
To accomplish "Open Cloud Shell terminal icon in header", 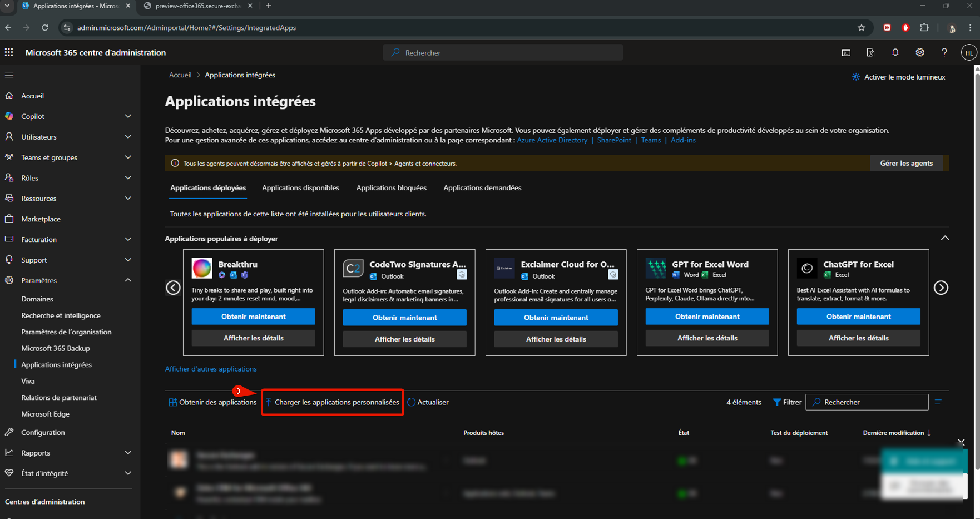I will click(x=846, y=52).
